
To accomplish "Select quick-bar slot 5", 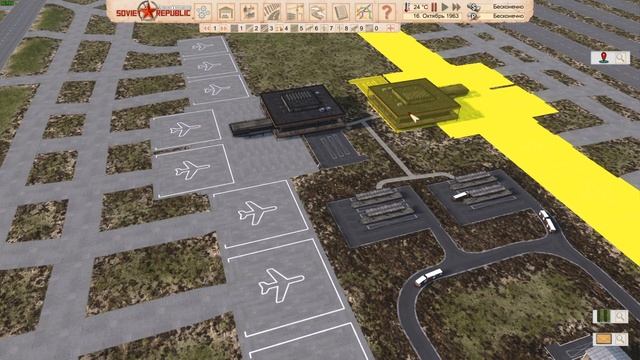I will pyautogui.click(x=298, y=28).
